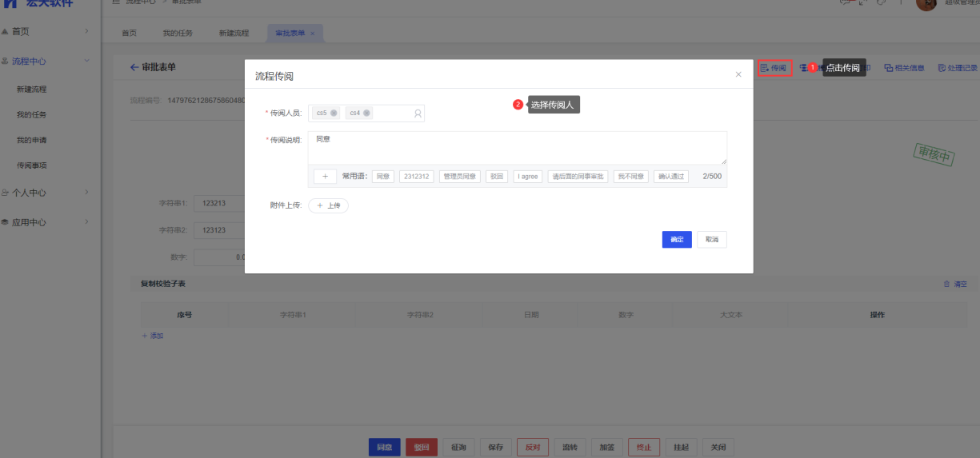Click 取消 to cancel the dialog
This screenshot has width=980, height=458.
[712, 240]
